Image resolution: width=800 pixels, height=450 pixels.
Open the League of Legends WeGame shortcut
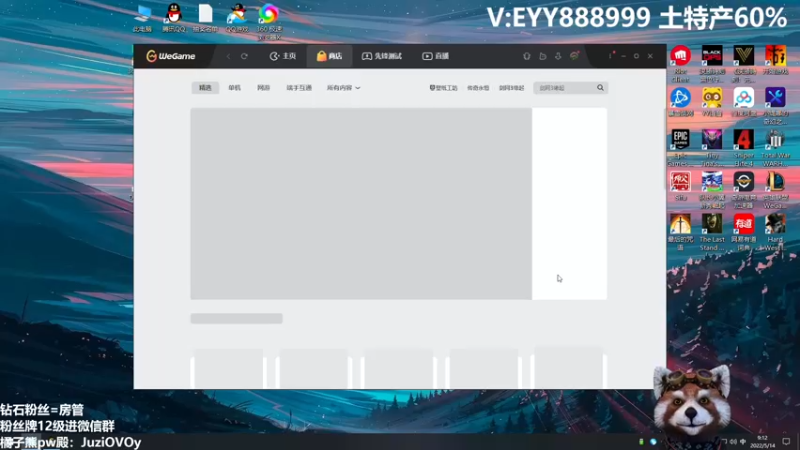[x=775, y=190]
